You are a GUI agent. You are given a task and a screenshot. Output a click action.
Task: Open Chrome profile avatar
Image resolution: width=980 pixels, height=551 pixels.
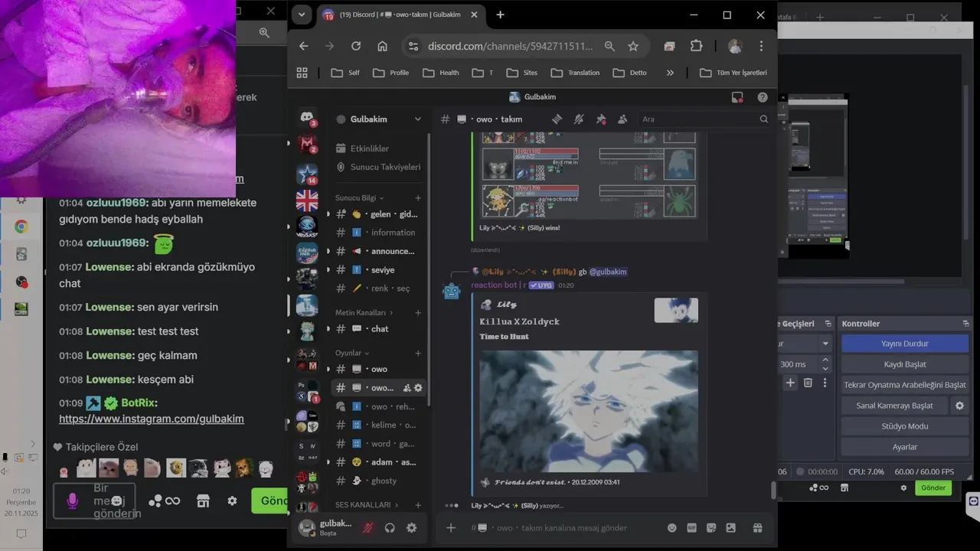coord(735,46)
